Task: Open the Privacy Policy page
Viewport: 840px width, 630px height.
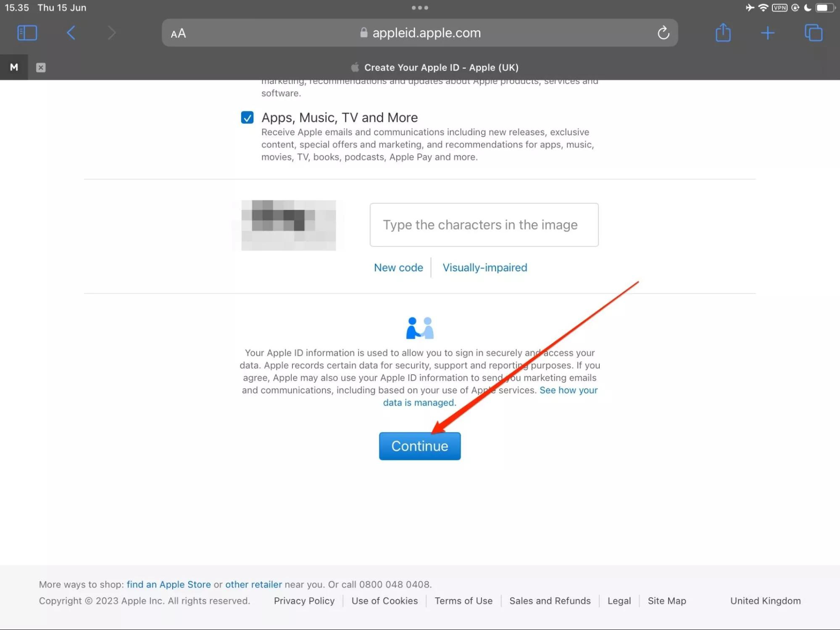Action: point(304,600)
